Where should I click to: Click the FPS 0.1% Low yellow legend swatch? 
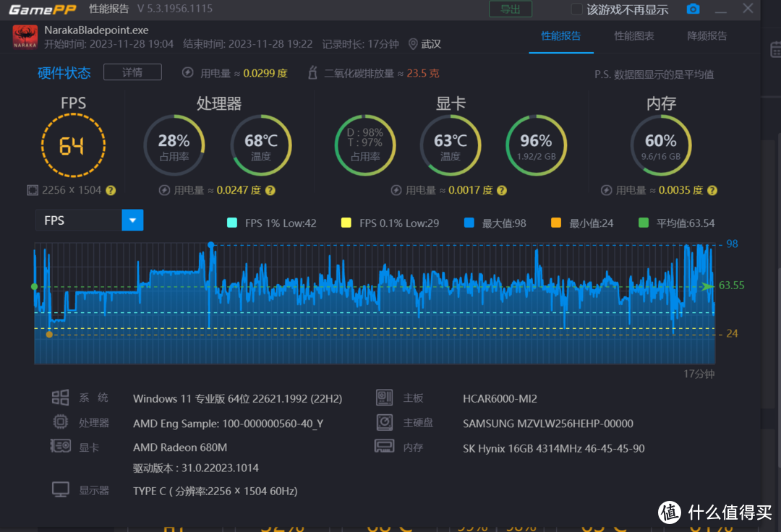(346, 223)
